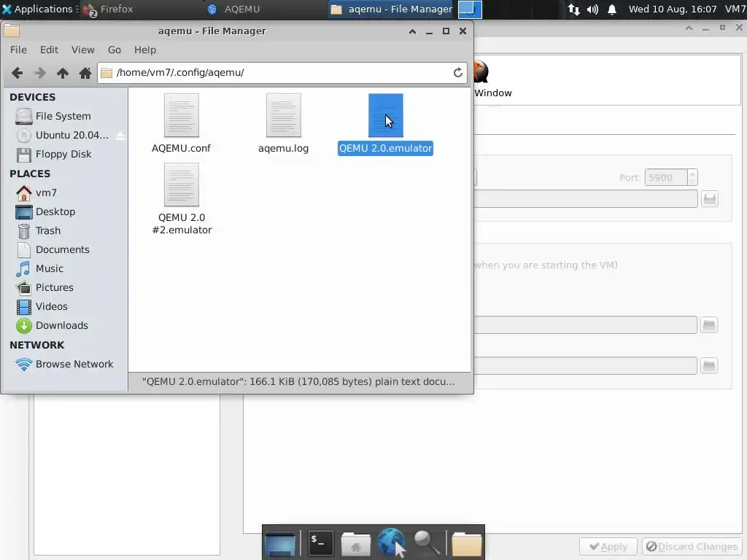The width and height of the screenshot is (747, 560).
Task: Reload the current folder
Action: coord(458,72)
